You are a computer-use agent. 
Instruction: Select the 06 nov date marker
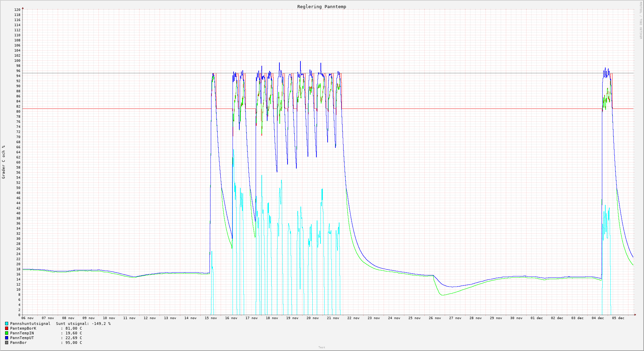[x=27, y=318]
